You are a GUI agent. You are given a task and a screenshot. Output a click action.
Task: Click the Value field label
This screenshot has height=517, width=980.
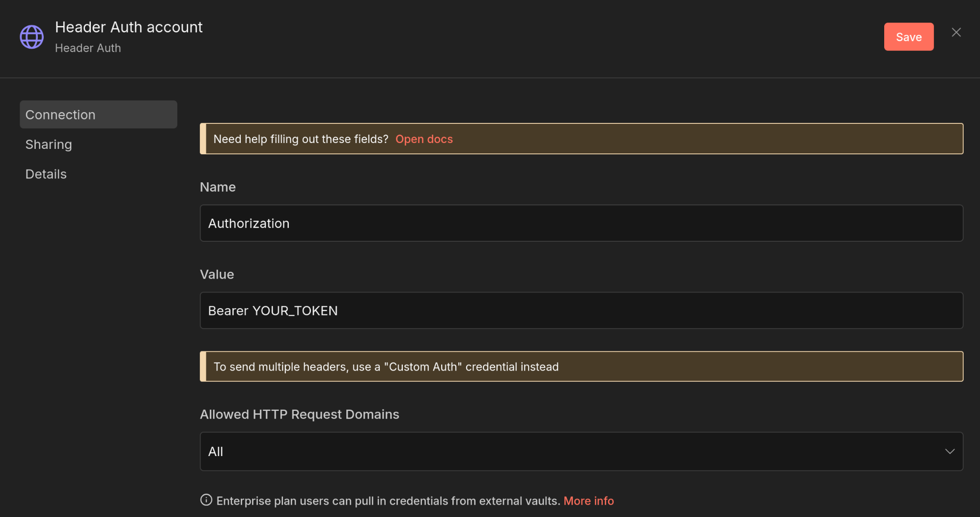click(x=217, y=274)
